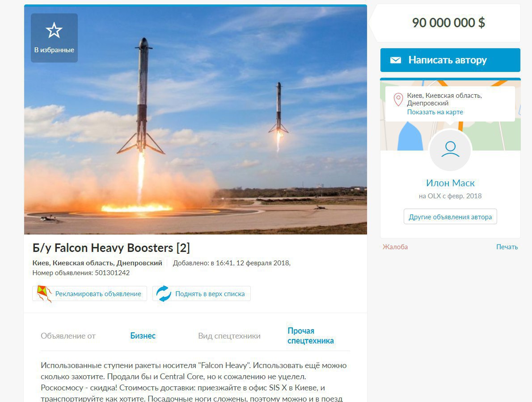
Task: Click the user avatar profile icon
Action: click(x=450, y=150)
